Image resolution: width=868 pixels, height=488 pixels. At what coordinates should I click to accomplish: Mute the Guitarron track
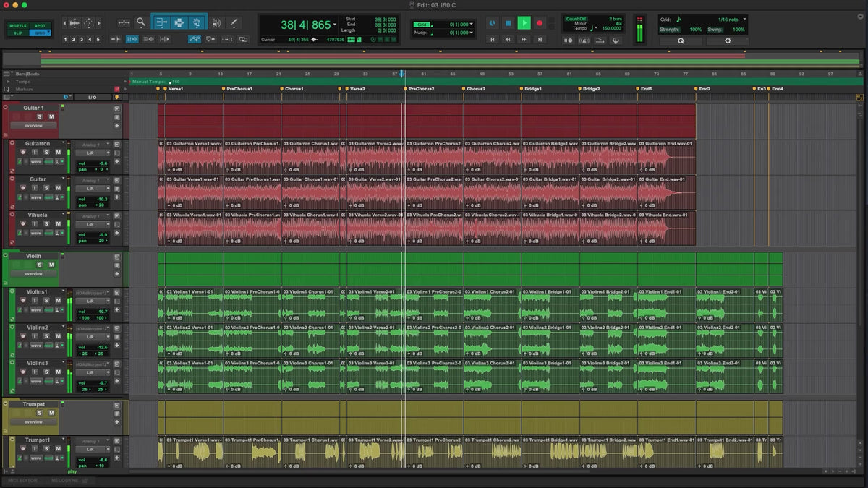tap(58, 152)
